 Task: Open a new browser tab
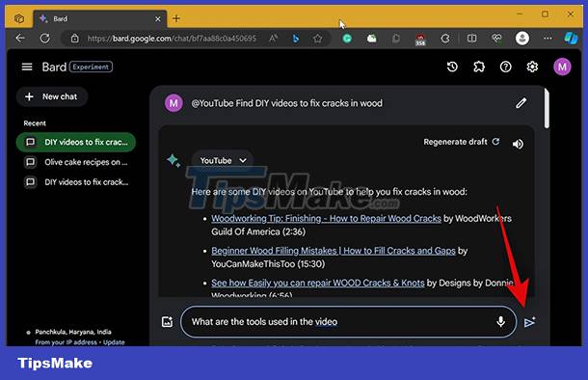[x=176, y=18]
